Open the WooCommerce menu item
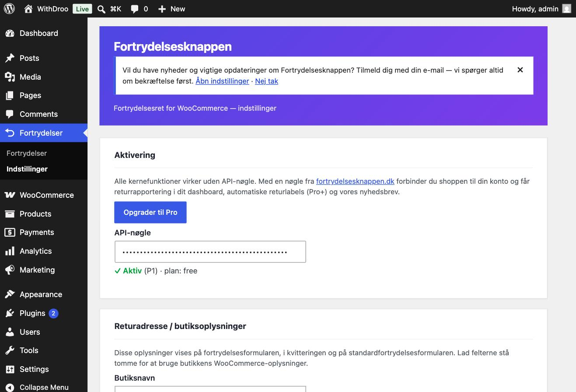This screenshot has width=576, height=392. pyautogui.click(x=44, y=195)
